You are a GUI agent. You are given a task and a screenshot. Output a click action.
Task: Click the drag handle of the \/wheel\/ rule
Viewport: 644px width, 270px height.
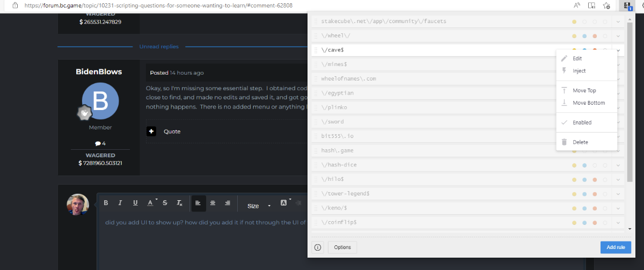[316, 36]
